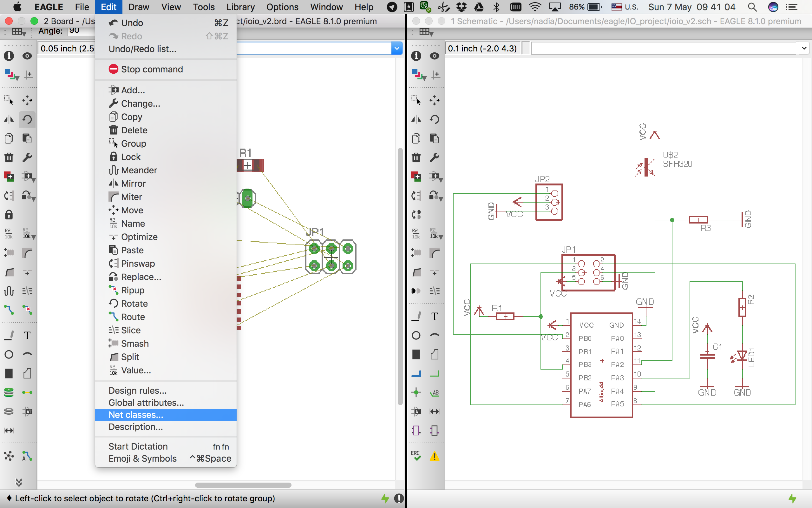Click Board status bar lightning icon

pyautogui.click(x=385, y=498)
